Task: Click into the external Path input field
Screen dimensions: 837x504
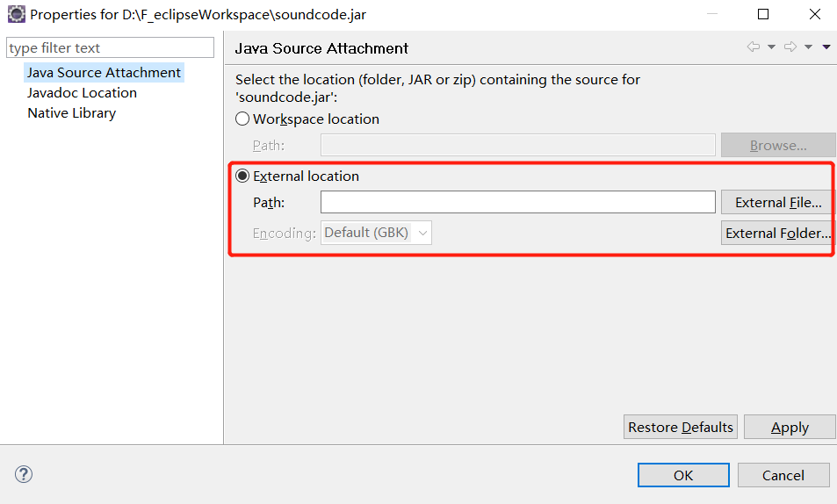Action: click(x=518, y=202)
